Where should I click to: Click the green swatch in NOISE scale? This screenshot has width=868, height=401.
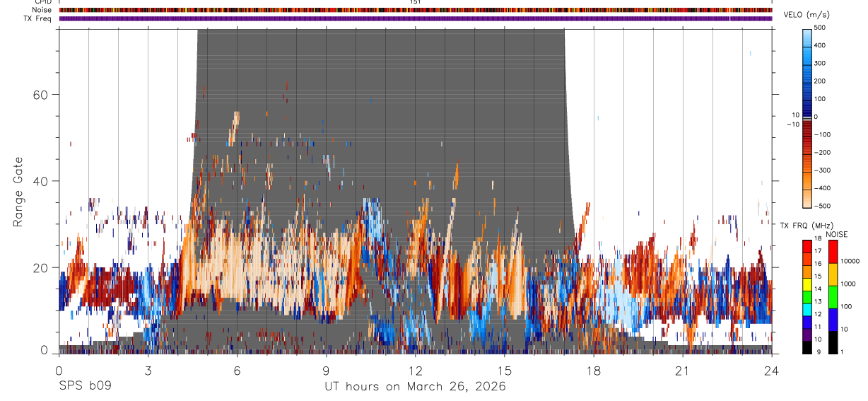833,297
